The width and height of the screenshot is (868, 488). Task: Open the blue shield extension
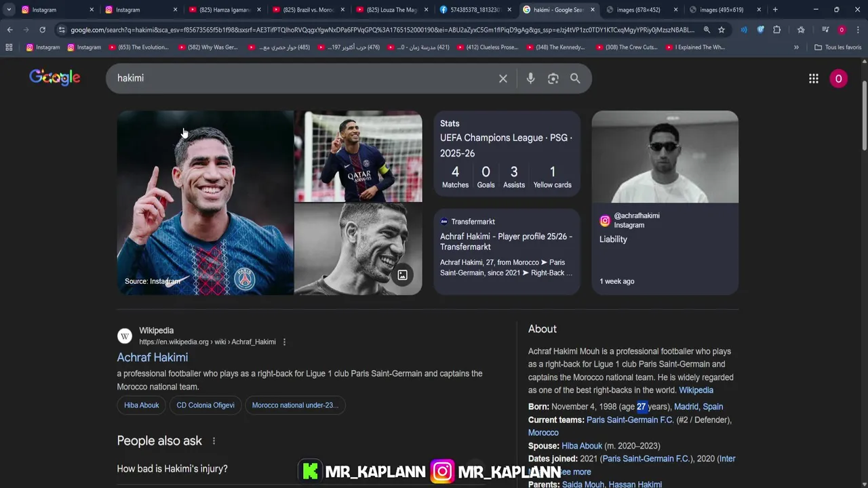tap(760, 30)
